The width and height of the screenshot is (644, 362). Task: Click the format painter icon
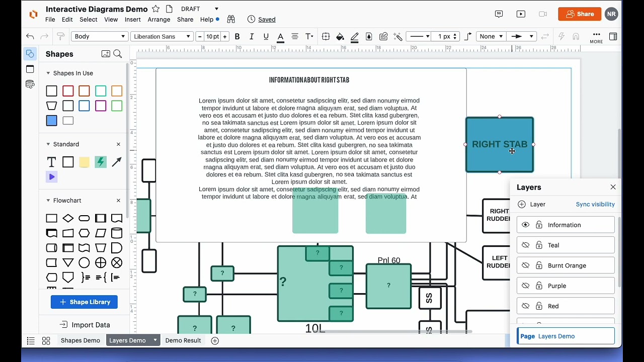coord(60,36)
